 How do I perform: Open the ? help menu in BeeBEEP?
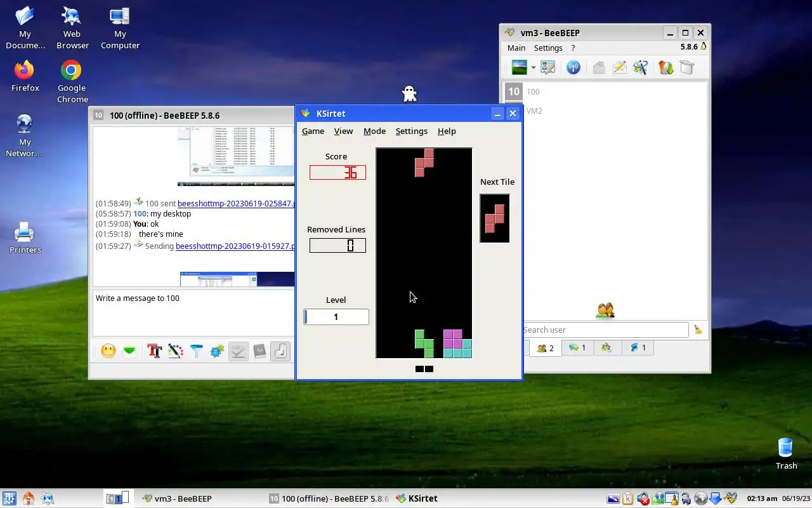[573, 48]
